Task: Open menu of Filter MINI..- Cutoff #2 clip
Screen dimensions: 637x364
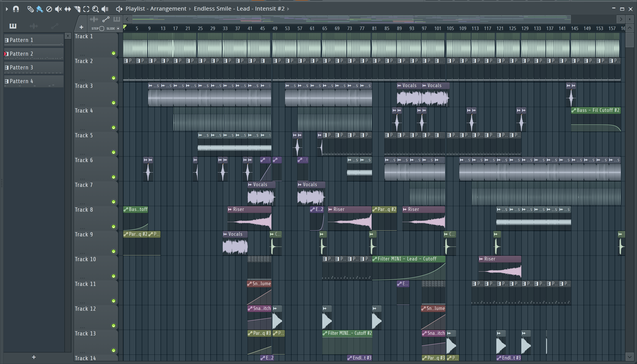Action: pos(325,333)
